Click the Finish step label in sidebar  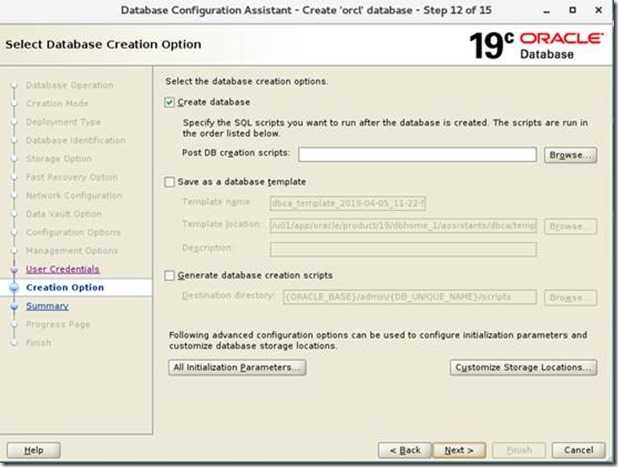[39, 343]
